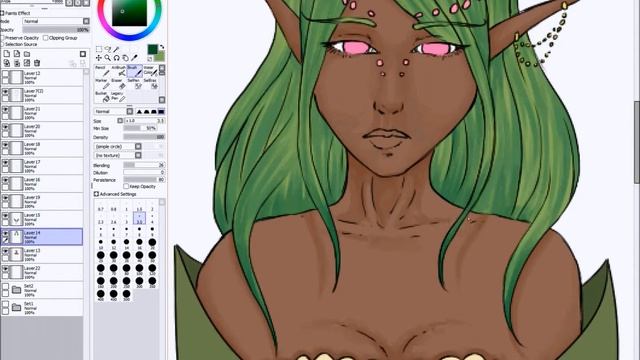The width and height of the screenshot is (640, 360).
Task: Select Layer16 in the layer list
Action: (42, 183)
